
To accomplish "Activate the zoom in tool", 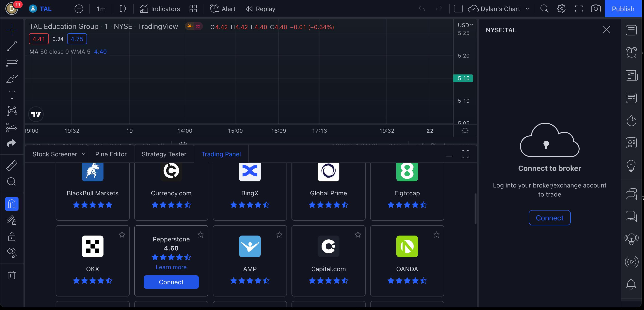I will [x=12, y=181].
